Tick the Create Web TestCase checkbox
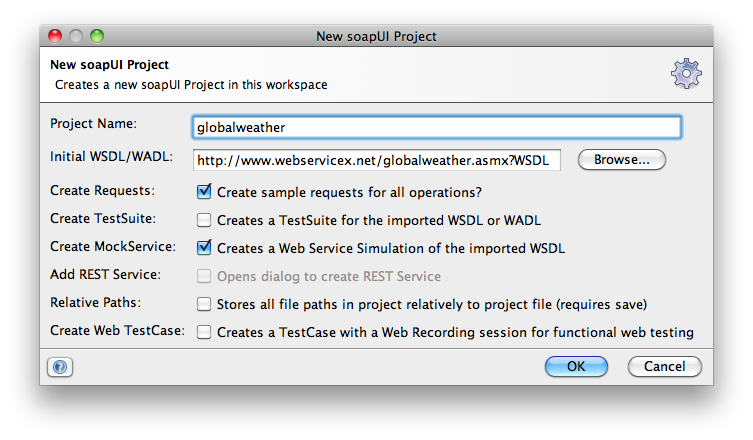 (204, 332)
